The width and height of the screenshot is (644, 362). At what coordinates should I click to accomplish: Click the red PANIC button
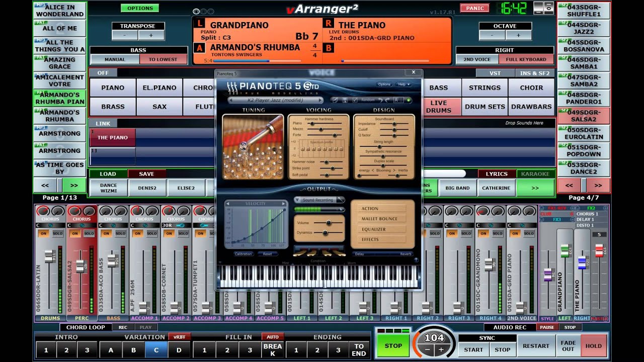[x=475, y=8]
